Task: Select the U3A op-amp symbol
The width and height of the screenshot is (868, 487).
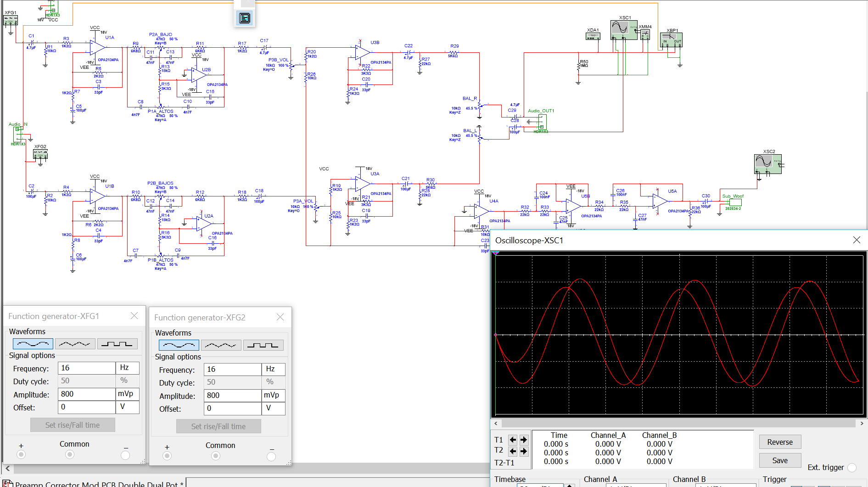Action: [x=363, y=184]
